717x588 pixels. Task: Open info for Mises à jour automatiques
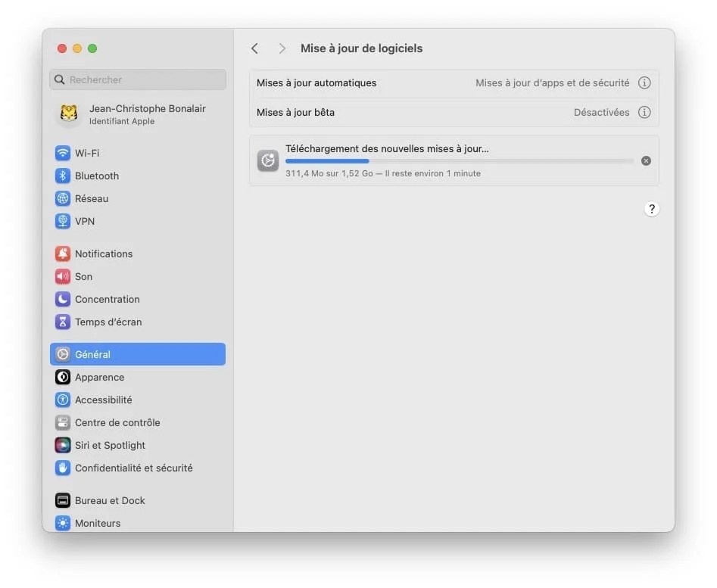tap(644, 83)
